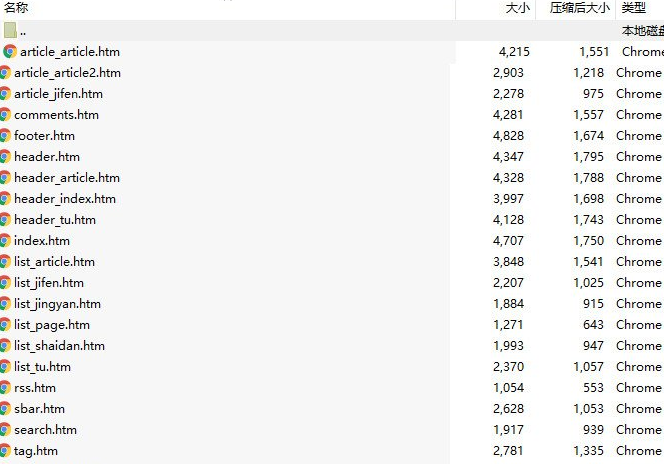Sort by the 压缩后大小 column header
The image size is (664, 464).
[579, 8]
